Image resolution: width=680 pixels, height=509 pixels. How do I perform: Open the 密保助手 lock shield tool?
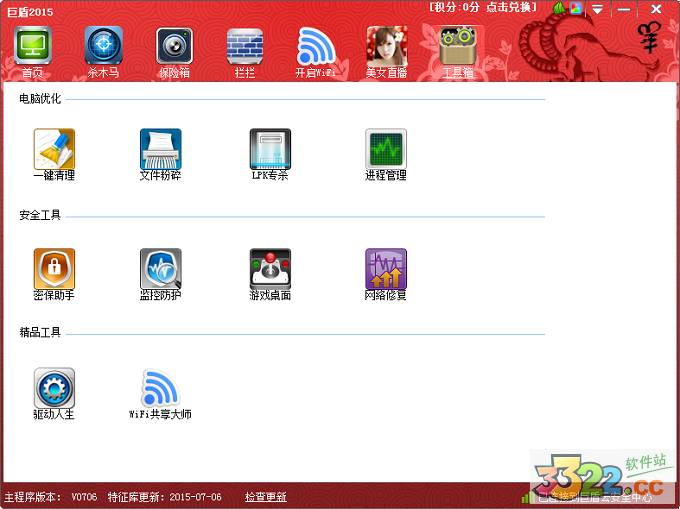pos(54,274)
